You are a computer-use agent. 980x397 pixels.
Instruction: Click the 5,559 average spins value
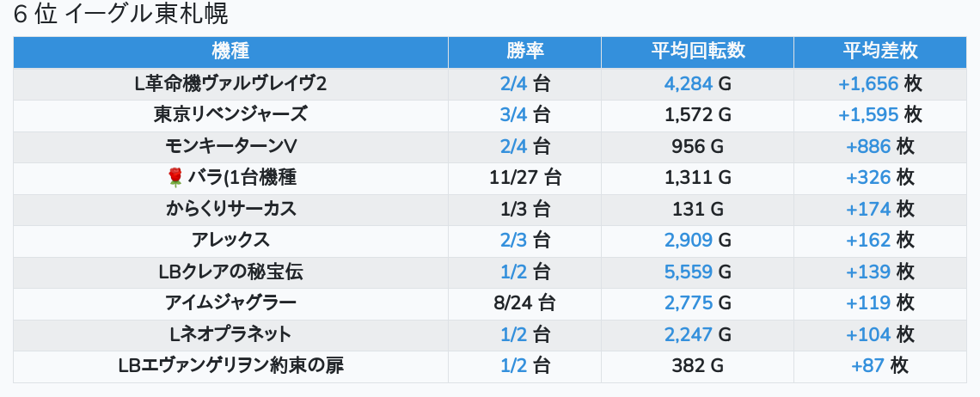coord(689,272)
